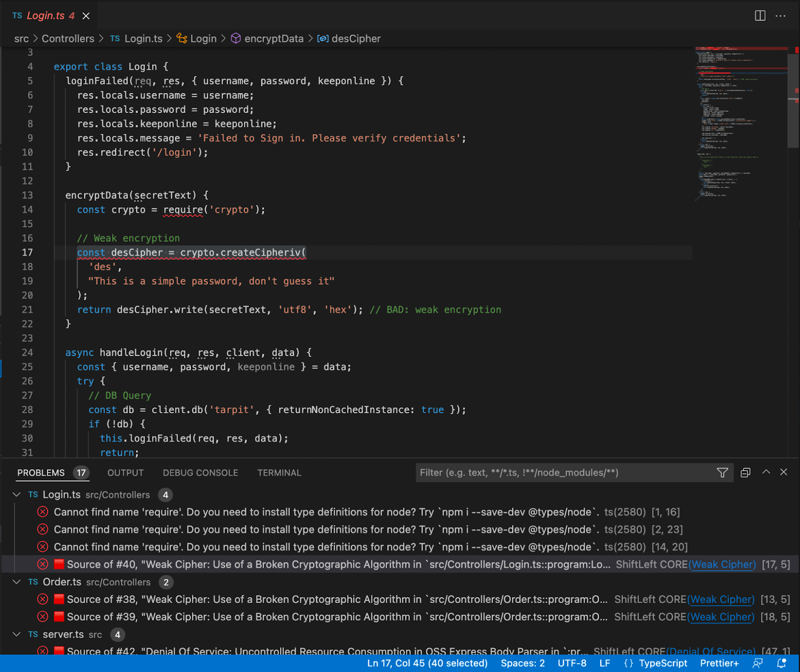Collapse the Login.ts problems group
Viewport: 800px width, 672px height.
(16, 495)
